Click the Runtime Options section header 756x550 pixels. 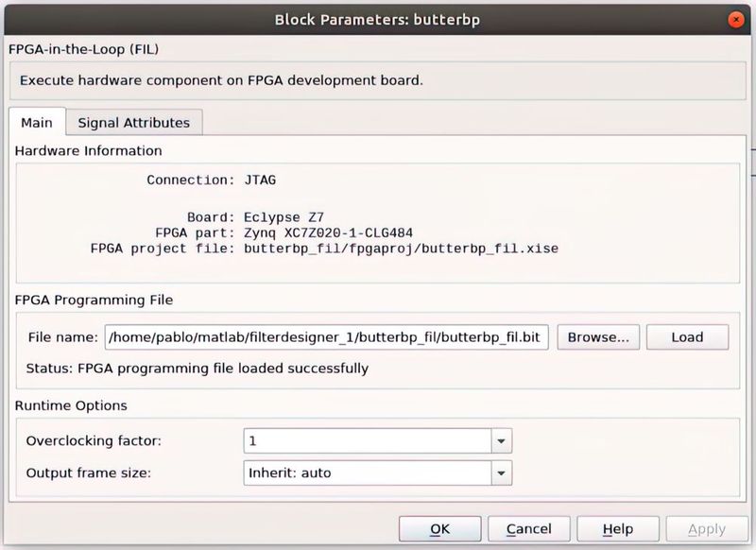tap(62, 405)
